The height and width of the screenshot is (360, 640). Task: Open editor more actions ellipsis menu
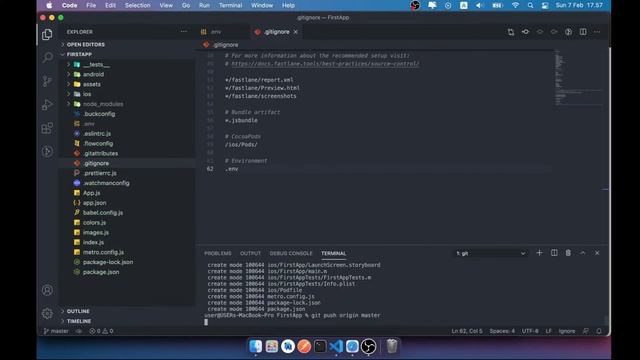597,32
